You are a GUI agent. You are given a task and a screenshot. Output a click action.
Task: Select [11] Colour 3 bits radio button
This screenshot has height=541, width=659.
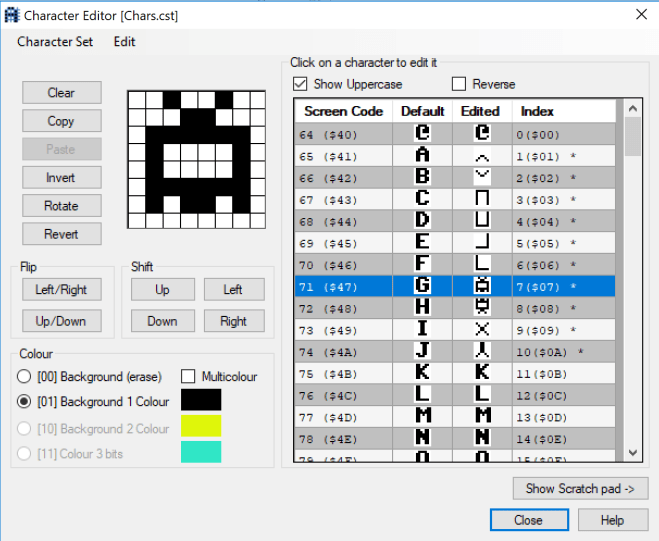coord(24,454)
